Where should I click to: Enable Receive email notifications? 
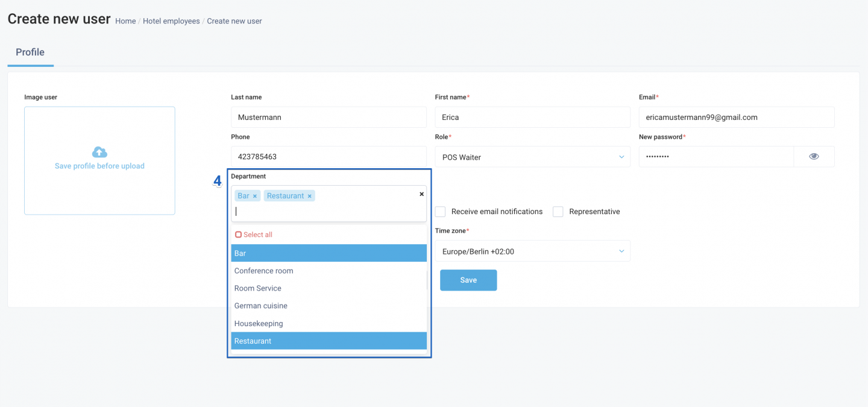pos(441,212)
